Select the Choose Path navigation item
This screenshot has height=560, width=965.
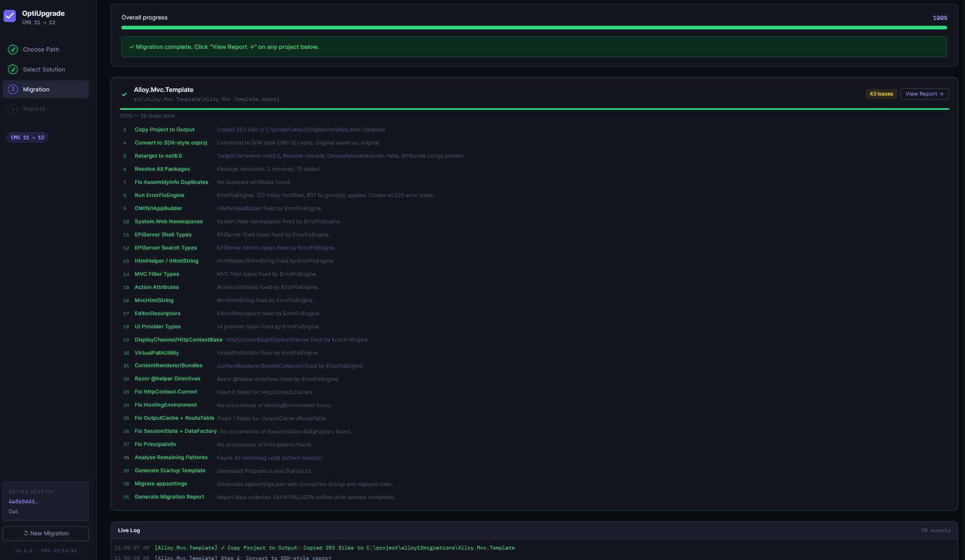tap(42, 49)
